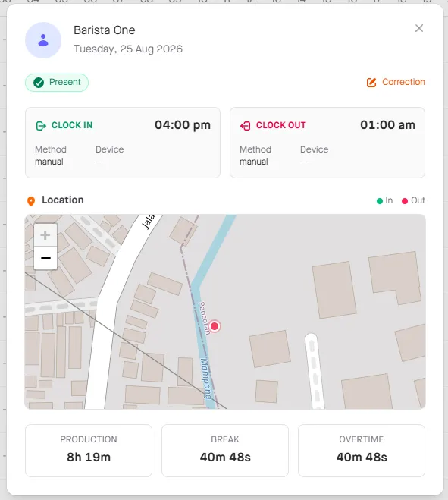Click the Device label under Clock Out

click(314, 149)
